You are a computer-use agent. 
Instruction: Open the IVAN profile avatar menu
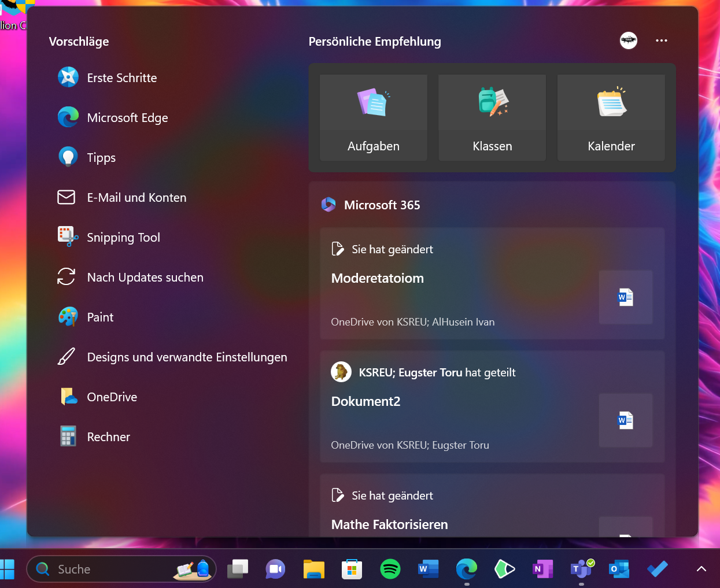628,40
